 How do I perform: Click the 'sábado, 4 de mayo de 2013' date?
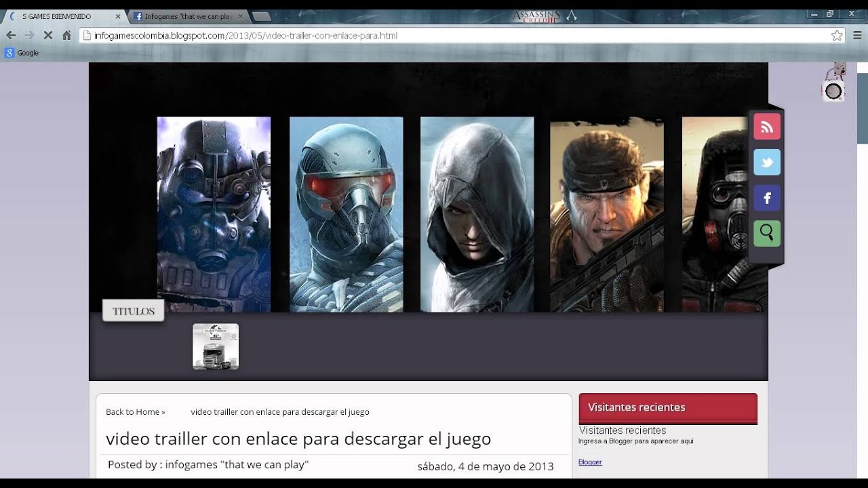486,466
